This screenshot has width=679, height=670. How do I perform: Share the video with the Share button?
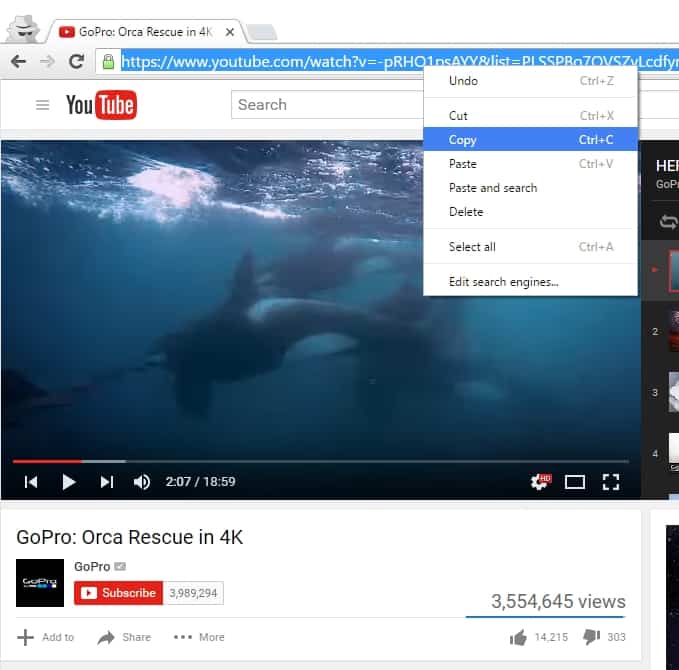click(124, 637)
